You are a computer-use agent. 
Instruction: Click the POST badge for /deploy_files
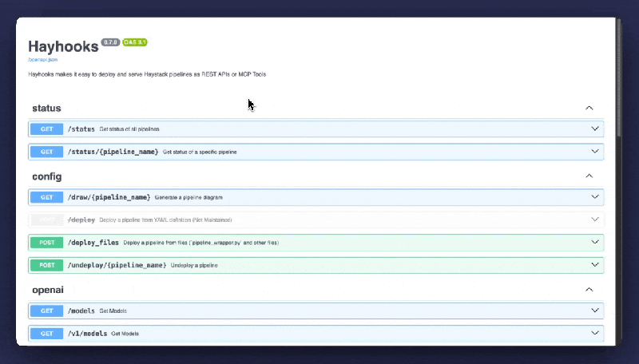point(47,243)
